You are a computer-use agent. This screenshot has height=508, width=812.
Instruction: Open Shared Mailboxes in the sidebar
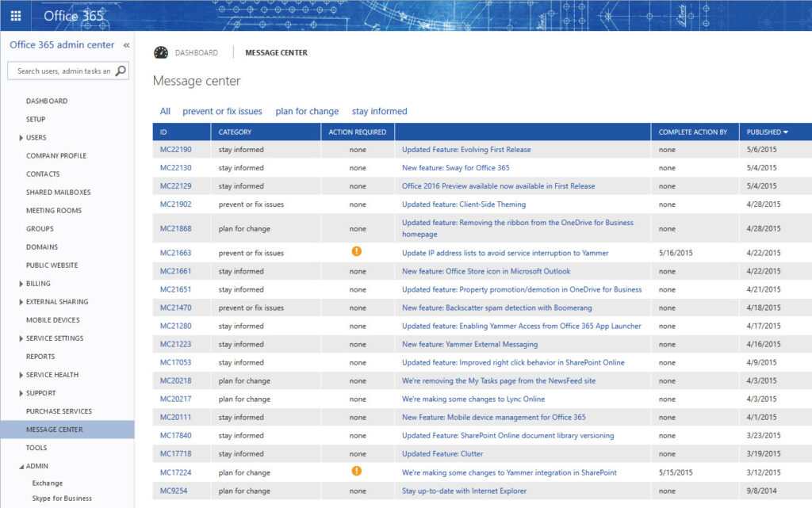click(59, 192)
